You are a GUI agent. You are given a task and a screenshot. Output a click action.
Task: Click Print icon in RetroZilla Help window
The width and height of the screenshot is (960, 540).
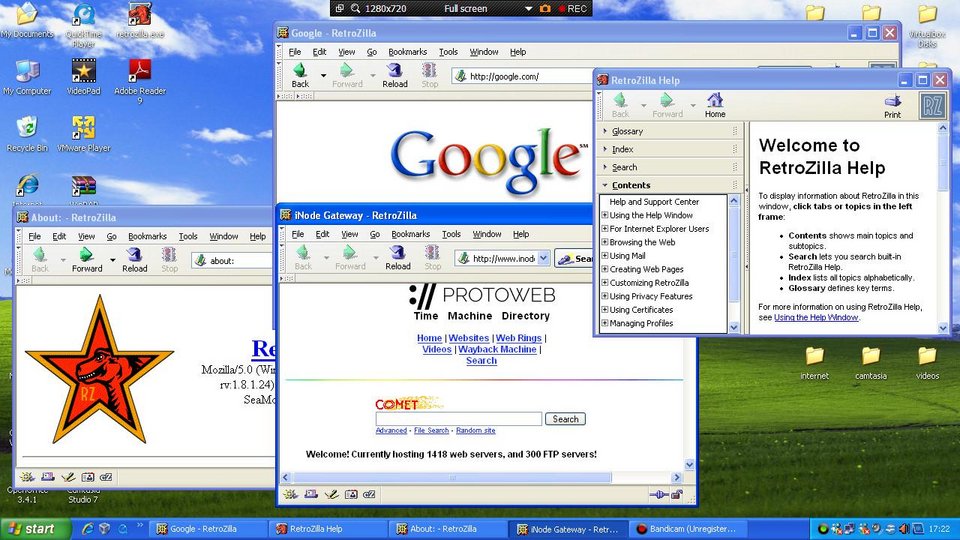893,105
